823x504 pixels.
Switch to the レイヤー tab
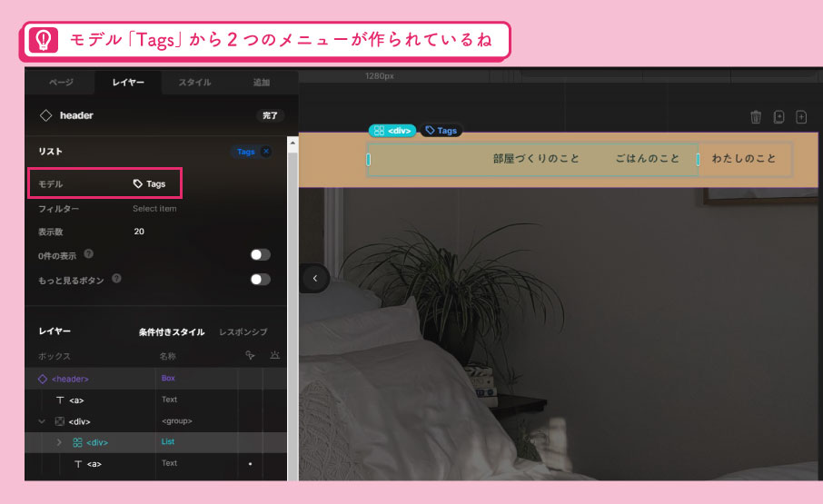[x=128, y=83]
